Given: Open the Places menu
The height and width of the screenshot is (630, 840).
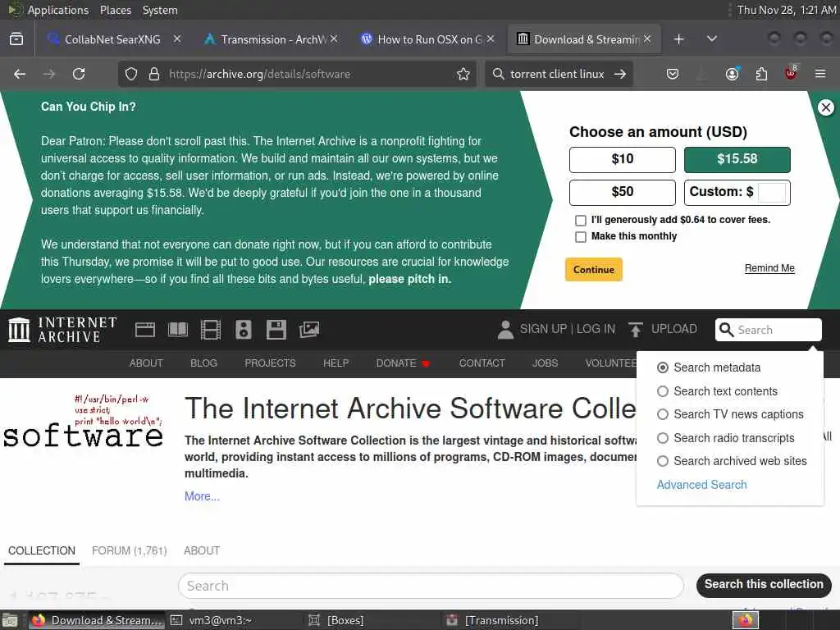Looking at the screenshot, I should (x=115, y=10).
